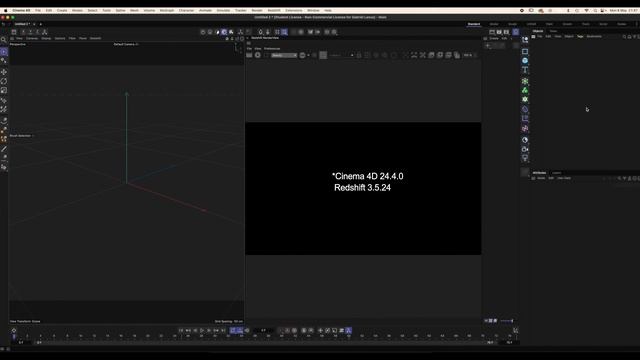Click the search magnifier icon in left toolbar
The height and width of the screenshot is (360, 640).
(x=4, y=40)
